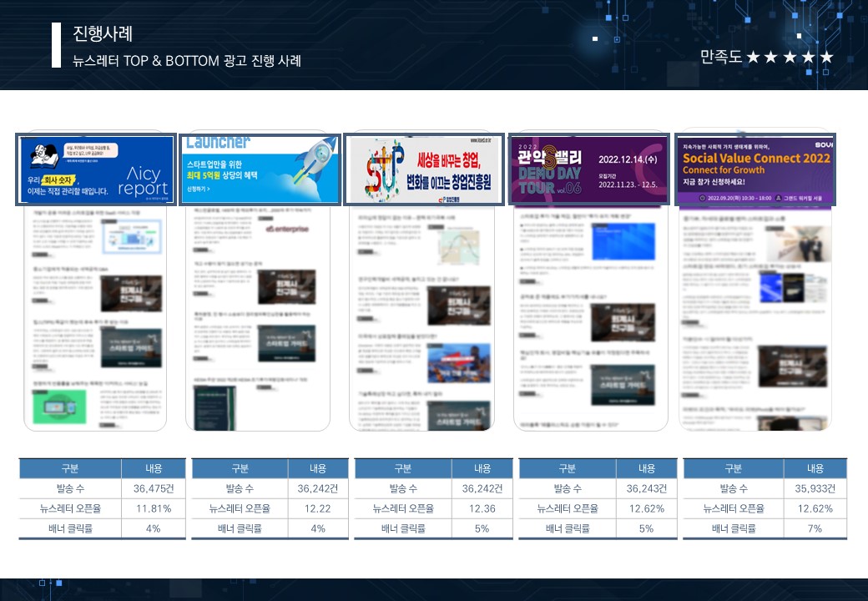Open the Social Value Connect 2022 banner
The width and height of the screenshot is (868, 601).
click(754, 169)
